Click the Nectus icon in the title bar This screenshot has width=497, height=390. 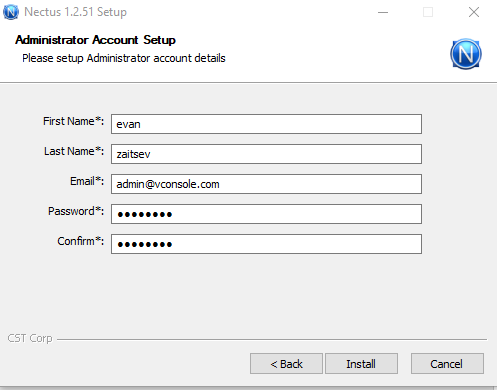tap(11, 12)
